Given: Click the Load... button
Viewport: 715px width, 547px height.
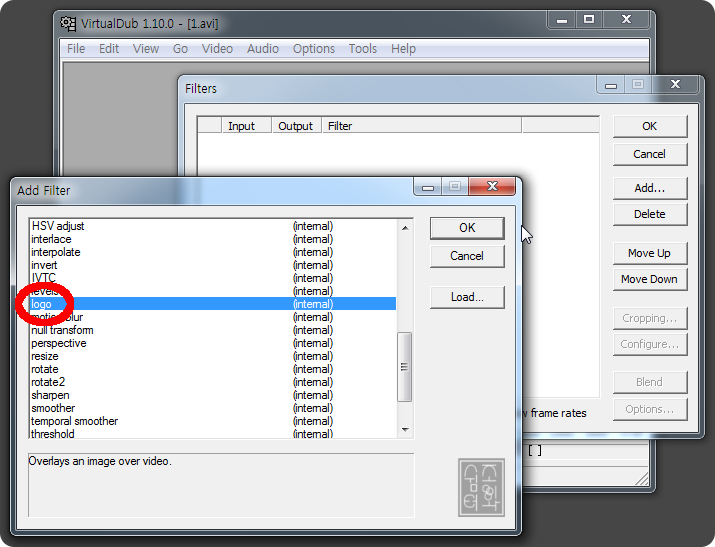Looking at the screenshot, I should (467, 297).
